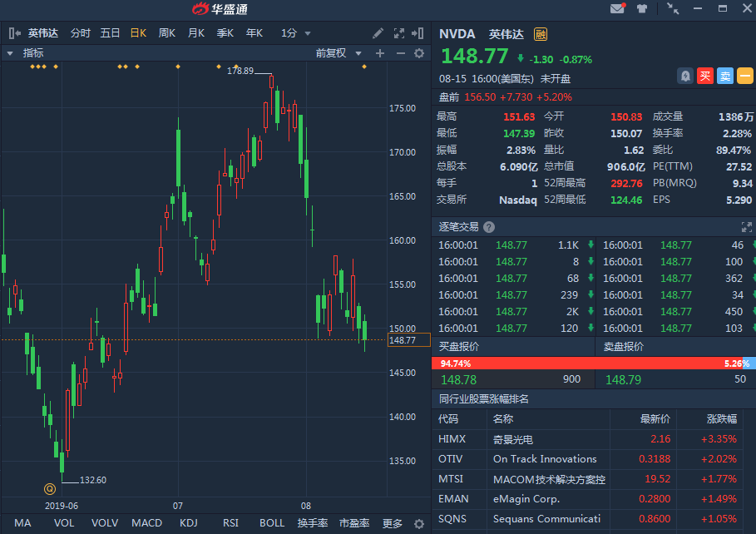Image resolution: width=756 pixels, height=534 pixels.
Task: Zoom in chart with plus icon
Action: pos(380,53)
